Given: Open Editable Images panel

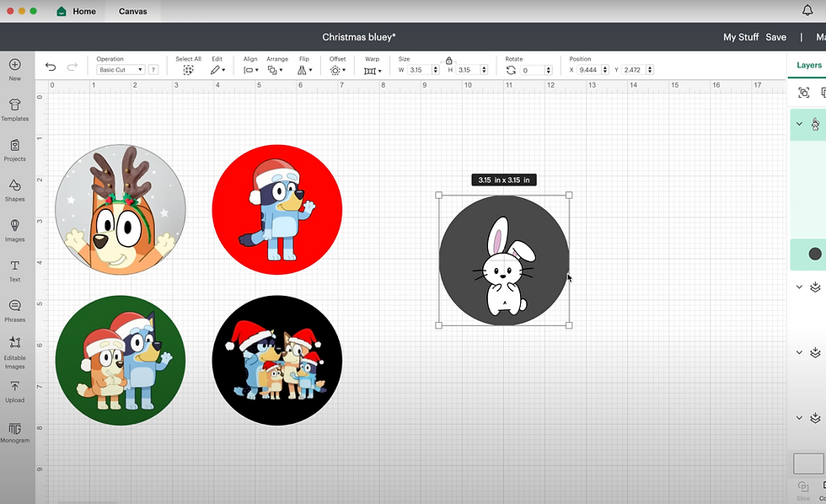Looking at the screenshot, I should coord(15,353).
